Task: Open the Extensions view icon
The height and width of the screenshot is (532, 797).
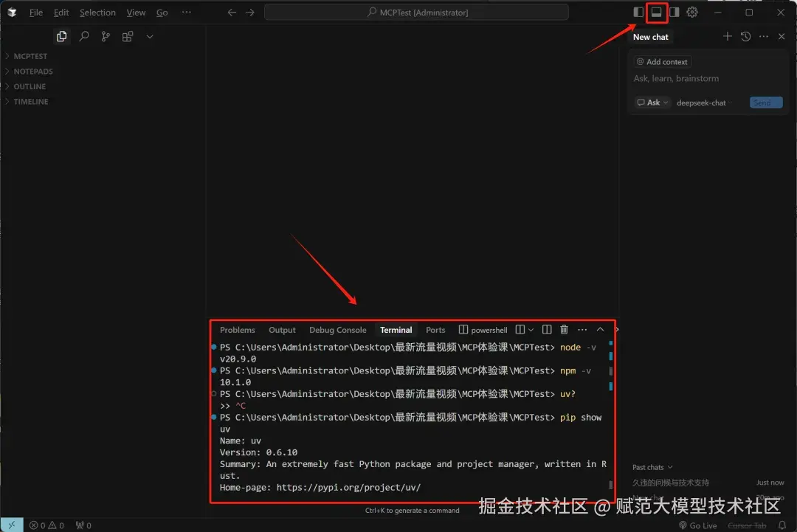Action: [128, 37]
